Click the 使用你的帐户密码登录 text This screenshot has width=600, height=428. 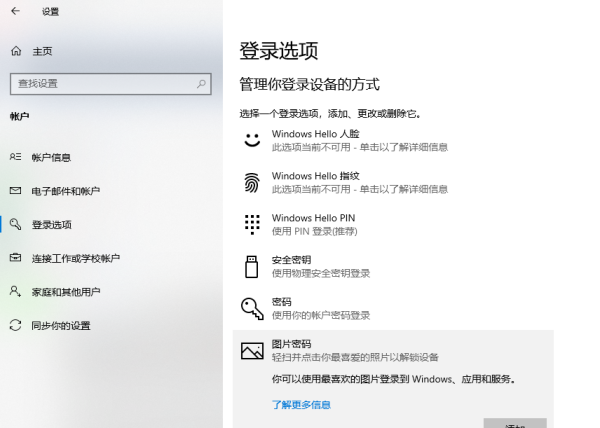pos(321,316)
